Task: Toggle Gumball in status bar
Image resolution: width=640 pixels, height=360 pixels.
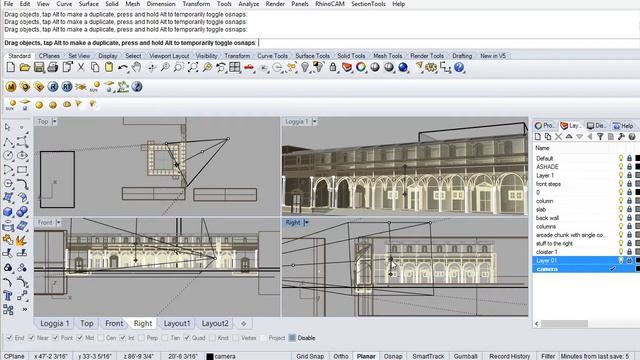Action: point(466,356)
